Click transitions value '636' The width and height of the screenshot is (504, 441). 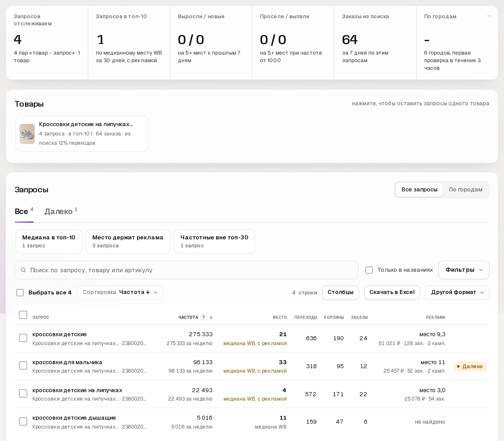pos(311,338)
